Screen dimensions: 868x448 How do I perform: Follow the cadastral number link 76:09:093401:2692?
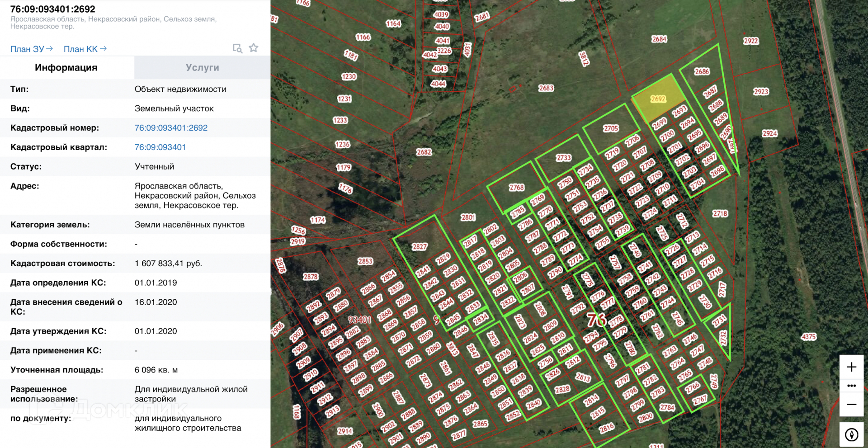tap(171, 128)
